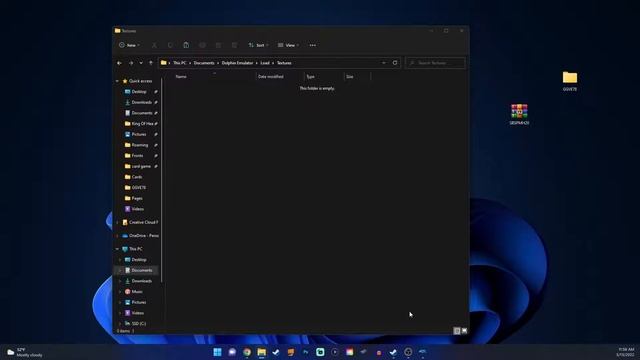Refresh the Textures folder
This screenshot has width=640, height=360.
[395, 63]
